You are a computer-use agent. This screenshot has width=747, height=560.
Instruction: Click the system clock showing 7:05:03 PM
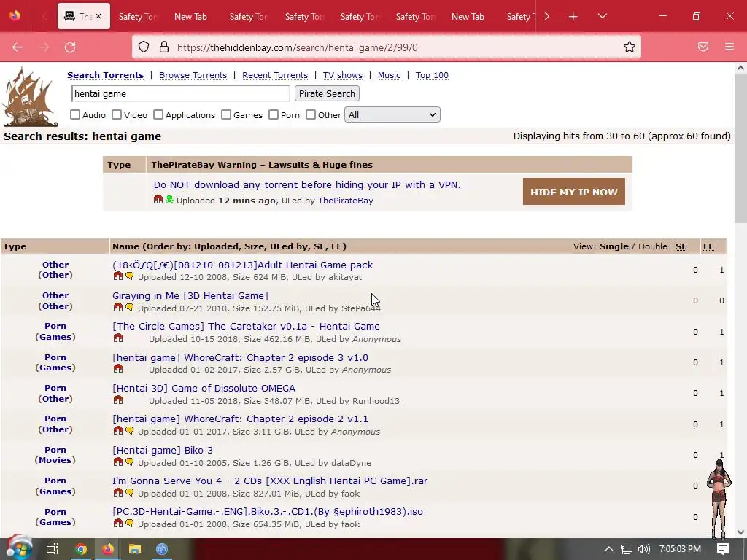[680, 549]
